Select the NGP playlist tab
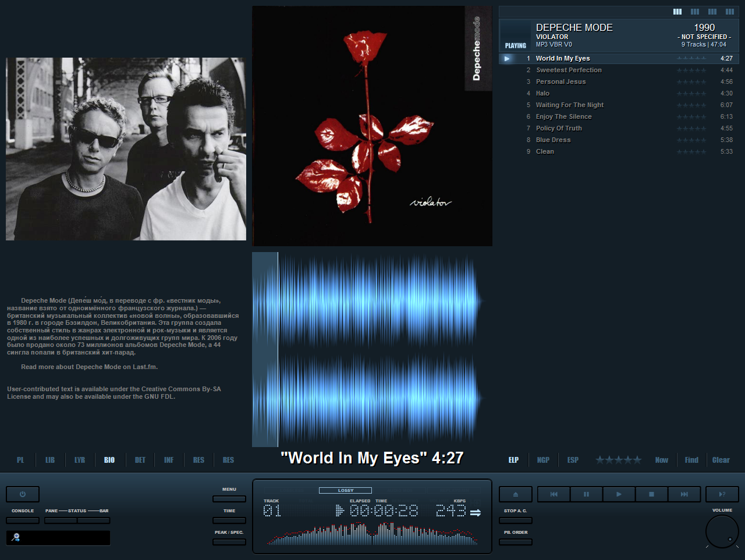745x560 pixels. coord(543,460)
